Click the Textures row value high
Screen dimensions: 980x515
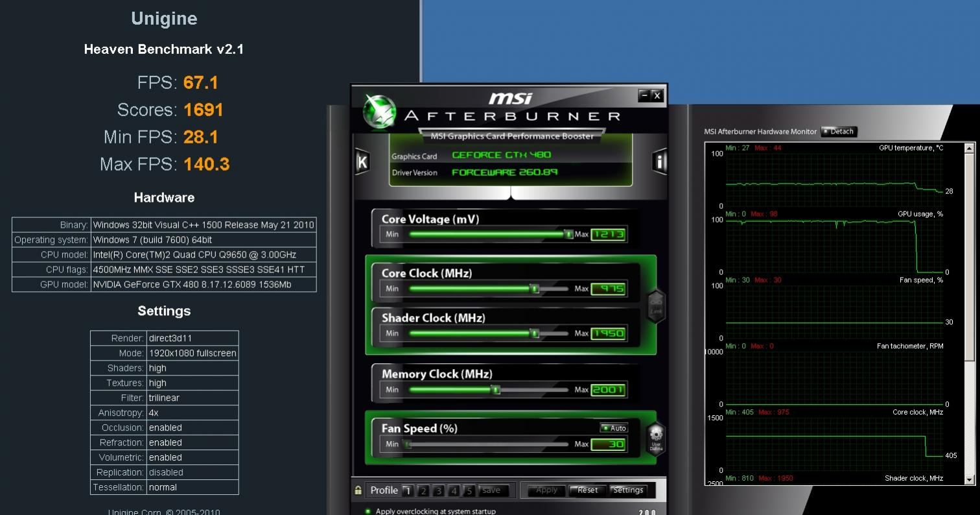click(x=192, y=383)
